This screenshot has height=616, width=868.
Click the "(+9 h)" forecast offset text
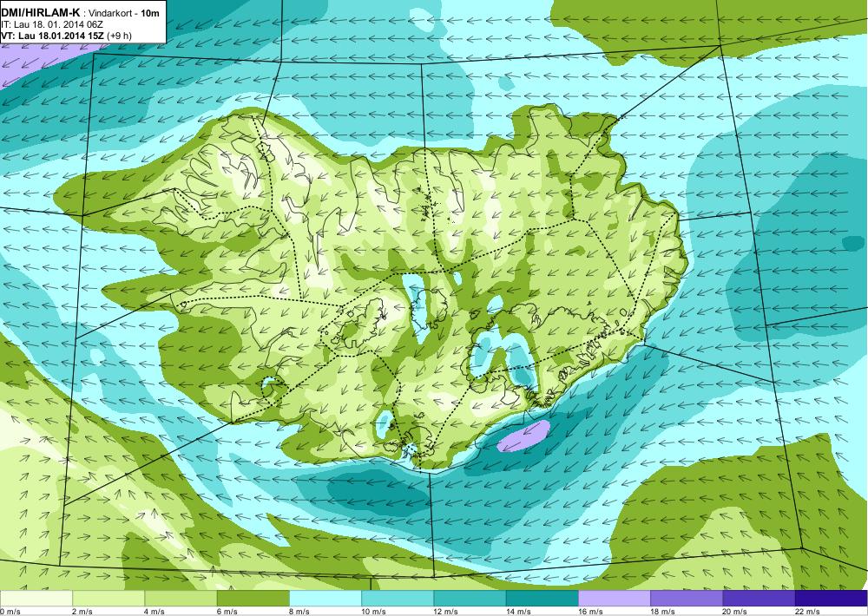click(120, 36)
